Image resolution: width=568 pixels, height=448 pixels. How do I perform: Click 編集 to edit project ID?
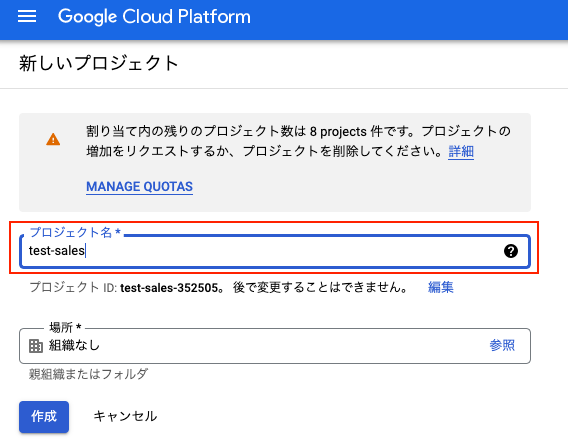click(x=440, y=287)
